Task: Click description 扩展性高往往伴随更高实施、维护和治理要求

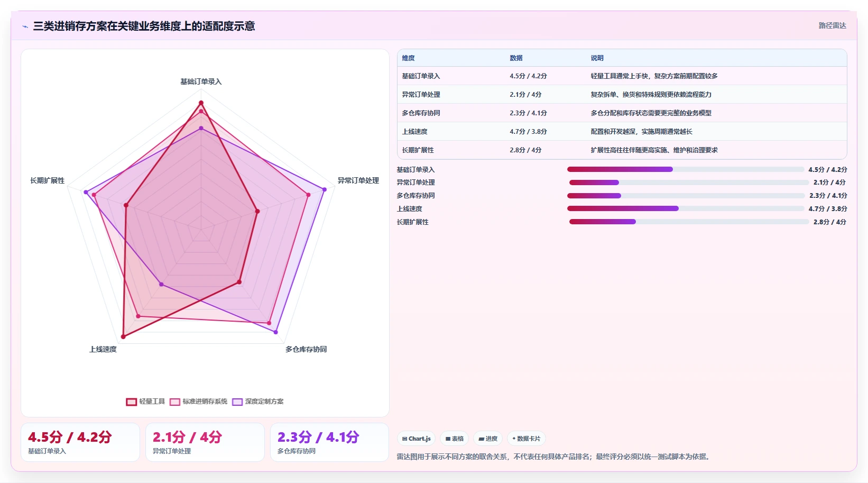Action: coord(654,150)
